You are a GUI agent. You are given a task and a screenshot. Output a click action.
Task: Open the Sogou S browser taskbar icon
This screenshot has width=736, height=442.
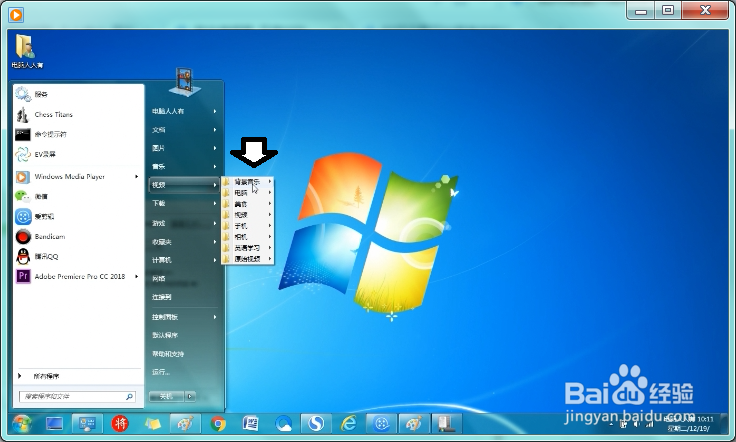coord(316,424)
